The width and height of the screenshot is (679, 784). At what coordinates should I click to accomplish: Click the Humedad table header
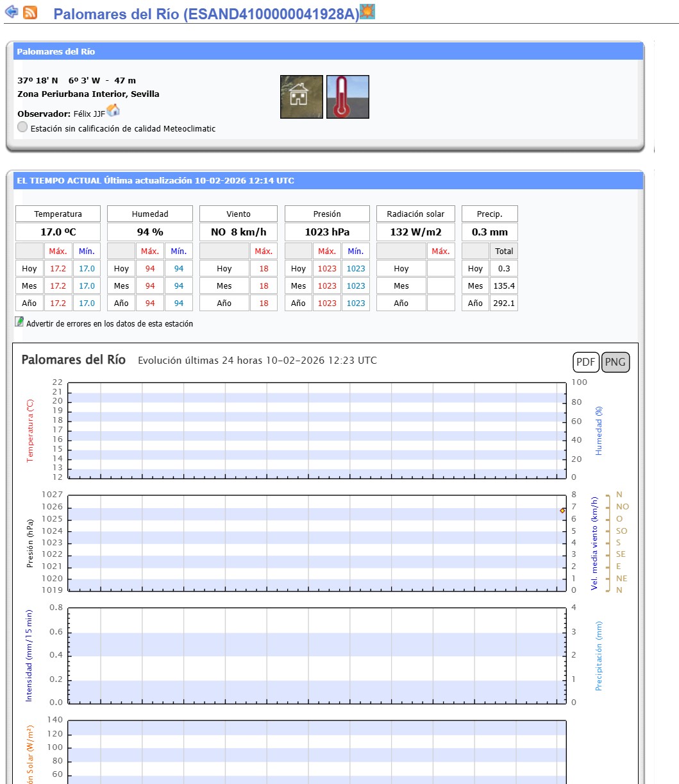(150, 214)
